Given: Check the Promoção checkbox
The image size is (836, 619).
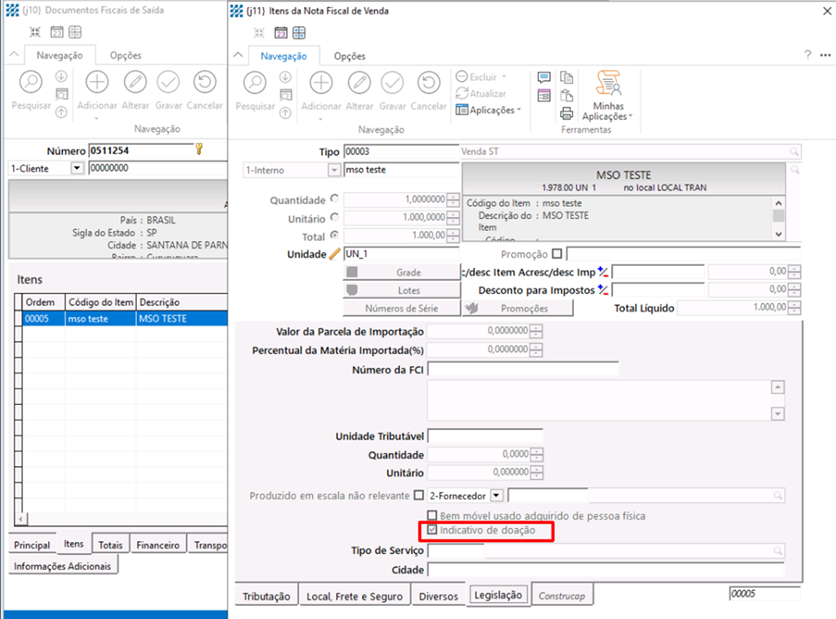Looking at the screenshot, I should tap(557, 254).
